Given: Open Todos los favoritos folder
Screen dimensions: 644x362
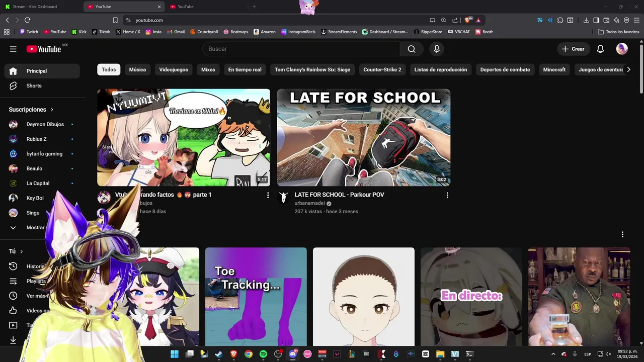Looking at the screenshot, I should (618, 32).
